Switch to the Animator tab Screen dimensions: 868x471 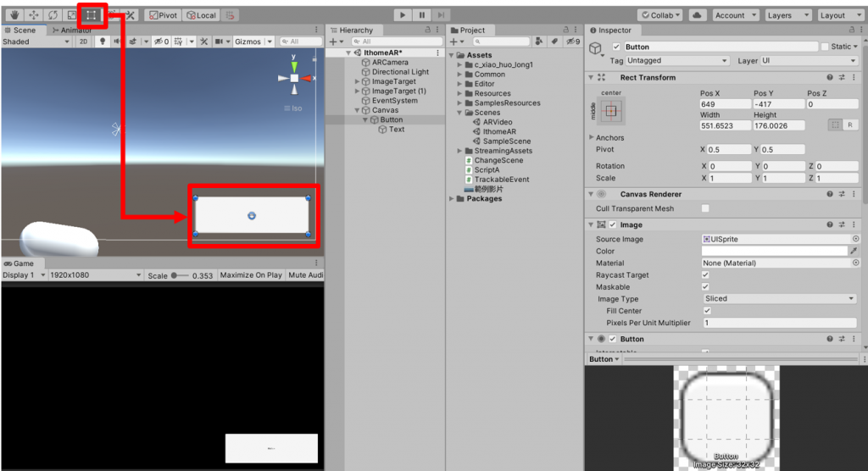tap(73, 30)
